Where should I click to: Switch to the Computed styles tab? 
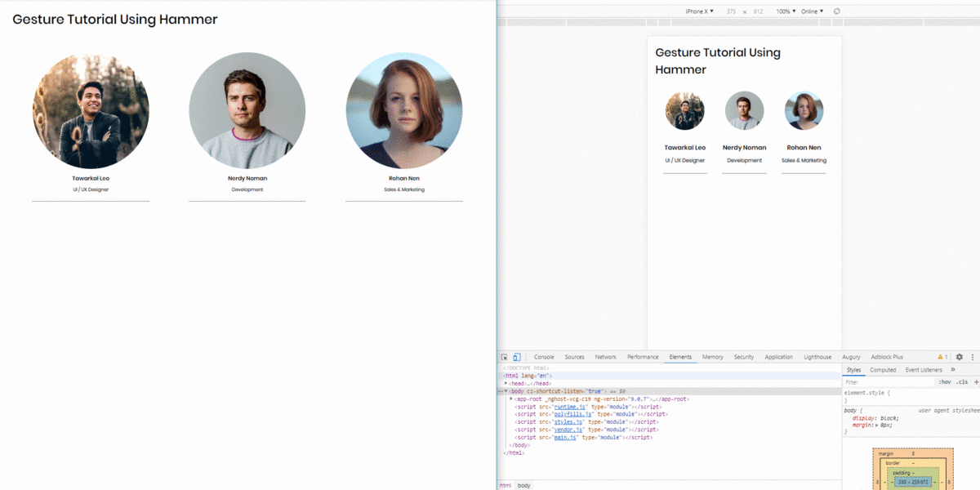(883, 369)
